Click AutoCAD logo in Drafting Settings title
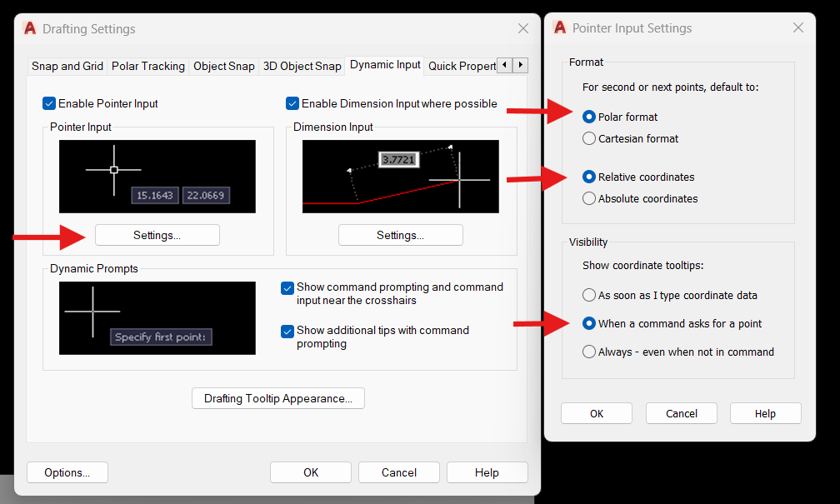The height and width of the screenshot is (504, 840). tap(30, 28)
